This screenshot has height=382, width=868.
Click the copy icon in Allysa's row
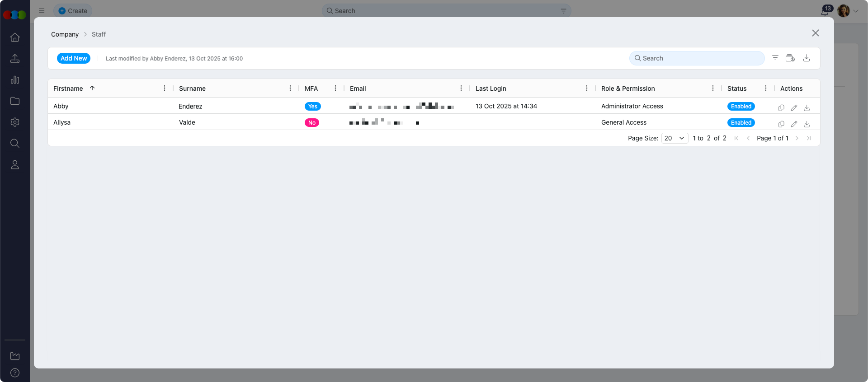click(x=781, y=124)
